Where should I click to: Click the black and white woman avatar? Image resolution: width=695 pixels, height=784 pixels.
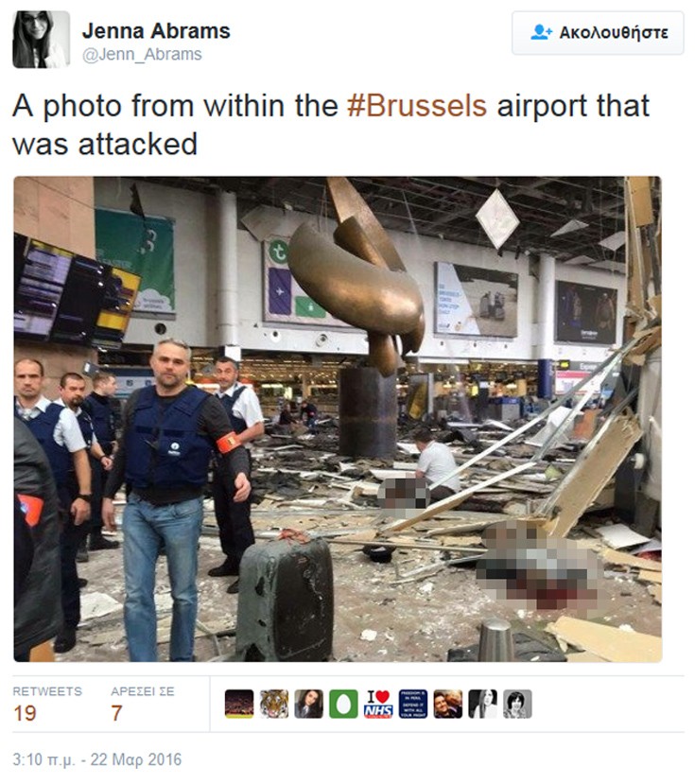point(482,704)
